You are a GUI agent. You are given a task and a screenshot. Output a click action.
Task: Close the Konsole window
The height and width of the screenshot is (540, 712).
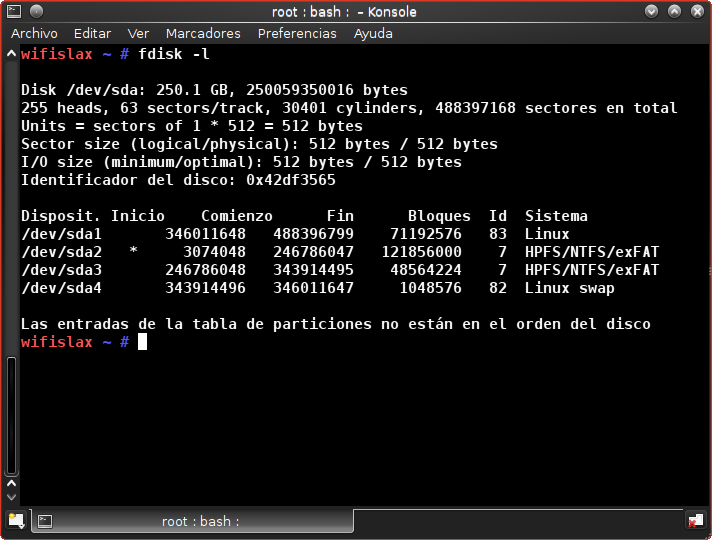696,11
